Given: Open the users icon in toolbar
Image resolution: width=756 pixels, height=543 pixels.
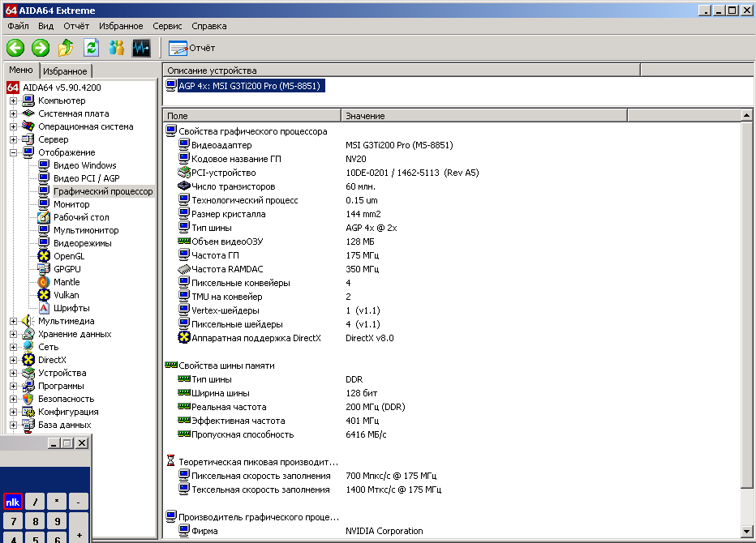Looking at the screenshot, I should tap(116, 48).
